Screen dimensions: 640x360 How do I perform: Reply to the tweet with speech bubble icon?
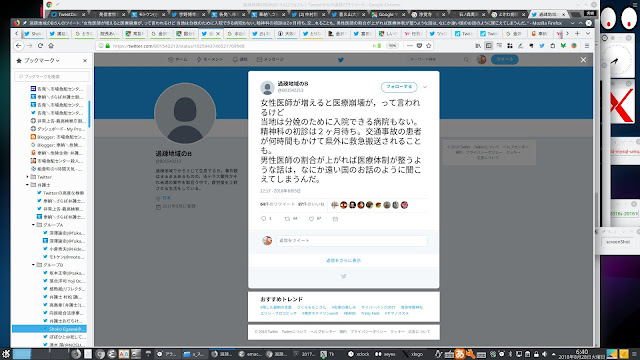point(264,219)
